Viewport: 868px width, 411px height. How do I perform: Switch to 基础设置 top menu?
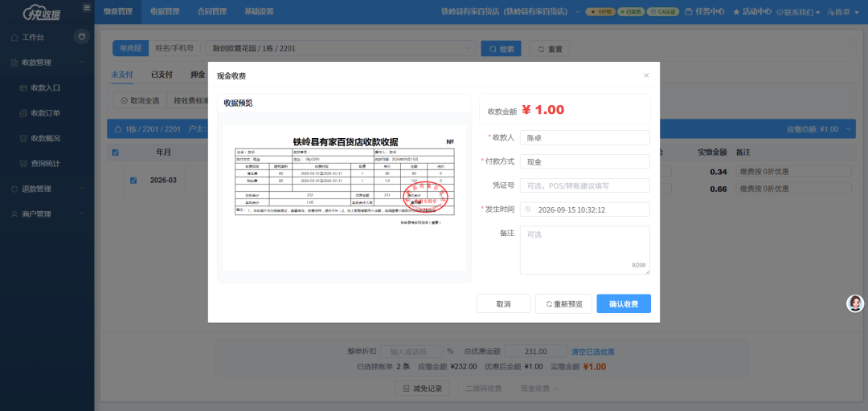[259, 11]
